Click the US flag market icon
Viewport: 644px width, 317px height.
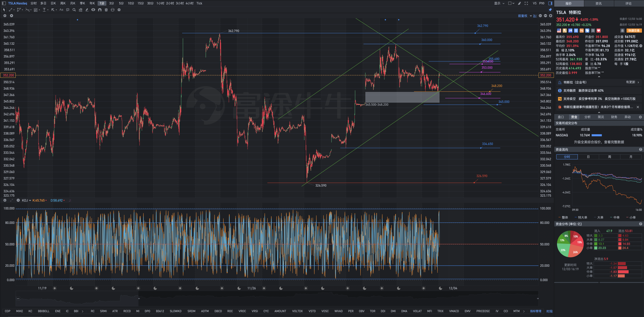tap(559, 31)
